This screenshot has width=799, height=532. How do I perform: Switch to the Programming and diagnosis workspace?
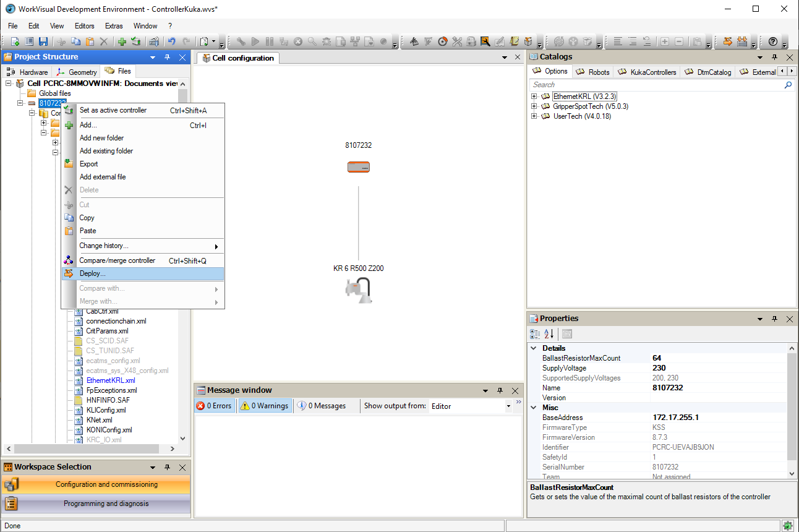96,504
